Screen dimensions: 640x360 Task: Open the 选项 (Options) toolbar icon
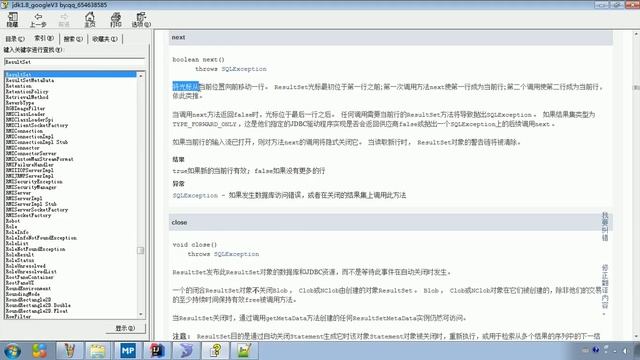point(141,19)
